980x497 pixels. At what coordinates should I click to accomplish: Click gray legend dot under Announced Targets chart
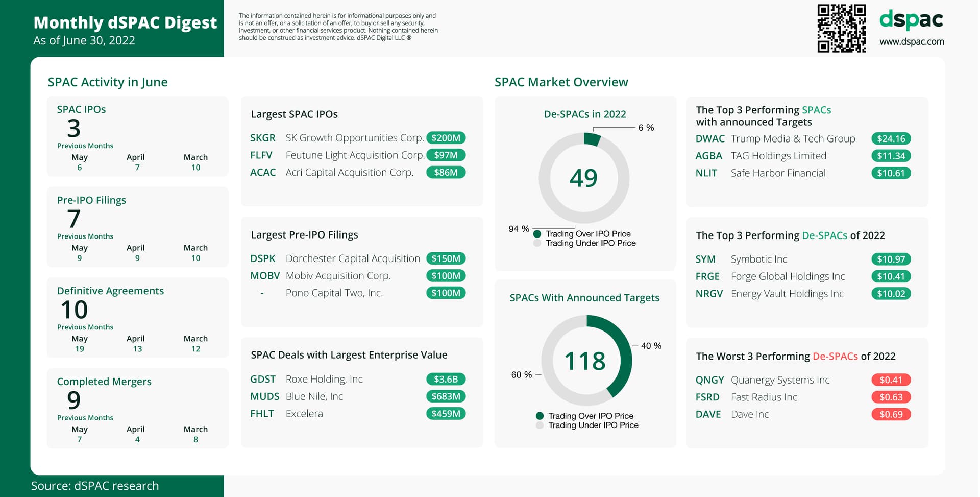[x=540, y=425]
